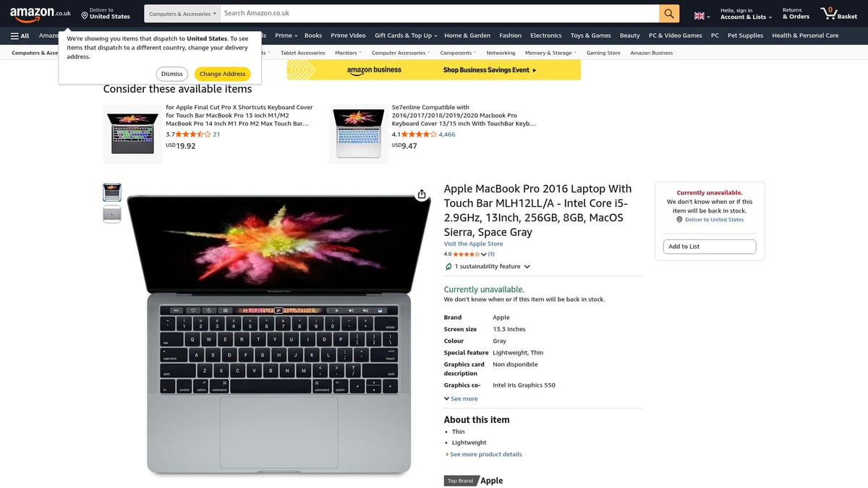Dismiss the delivery address popup
Image resolution: width=868 pixels, height=488 pixels.
coord(171,74)
